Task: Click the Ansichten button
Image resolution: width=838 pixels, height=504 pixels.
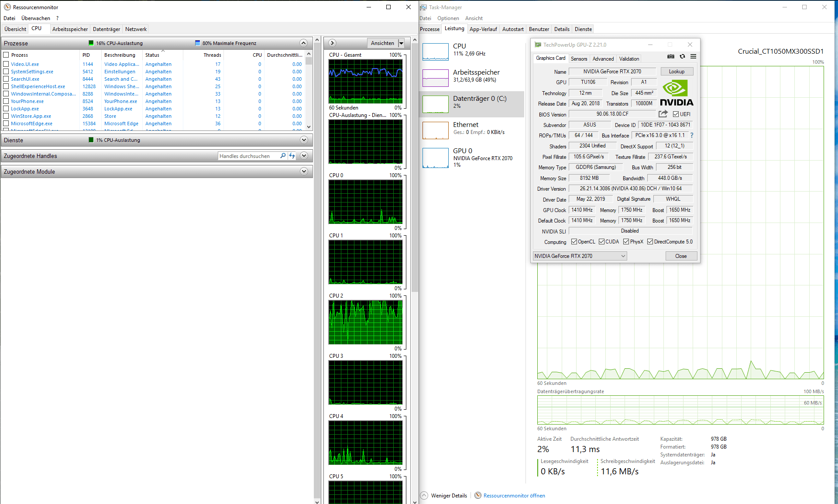Action: pyautogui.click(x=382, y=43)
